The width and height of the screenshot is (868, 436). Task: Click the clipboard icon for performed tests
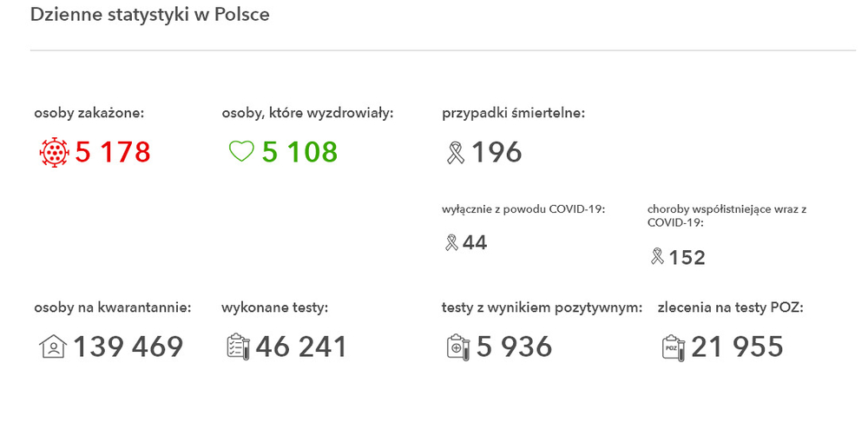[238, 347]
